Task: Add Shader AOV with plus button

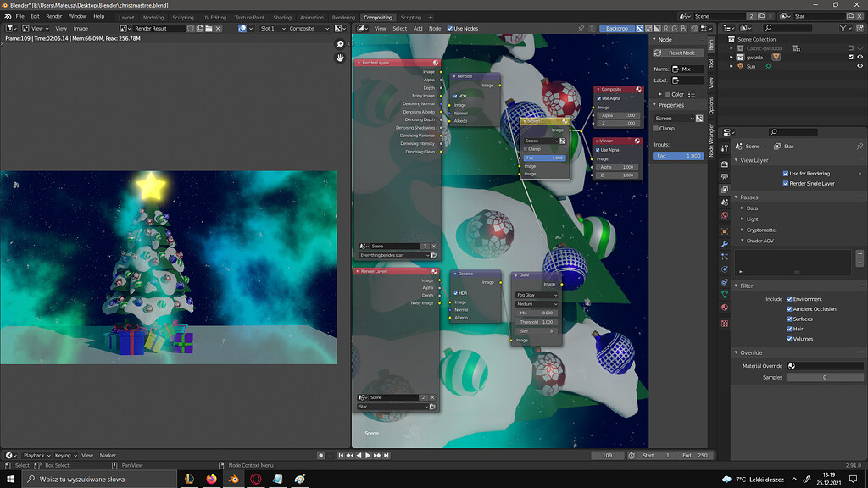Action: pyautogui.click(x=860, y=254)
